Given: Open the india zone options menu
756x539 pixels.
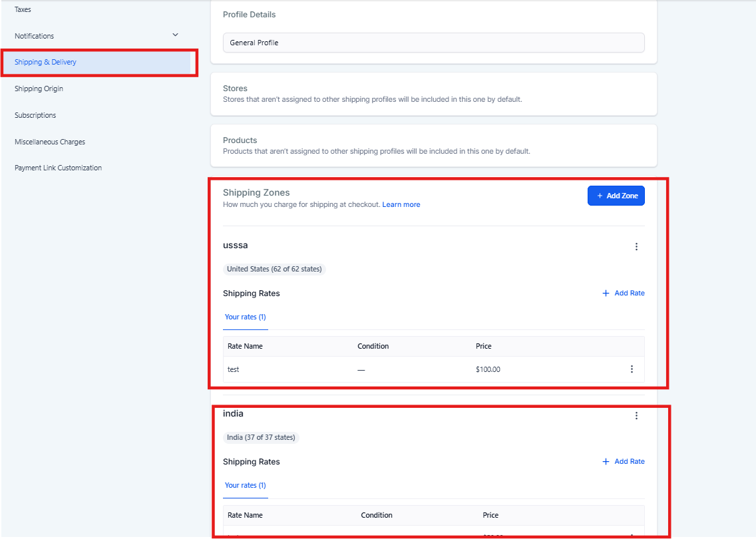Looking at the screenshot, I should pos(636,416).
